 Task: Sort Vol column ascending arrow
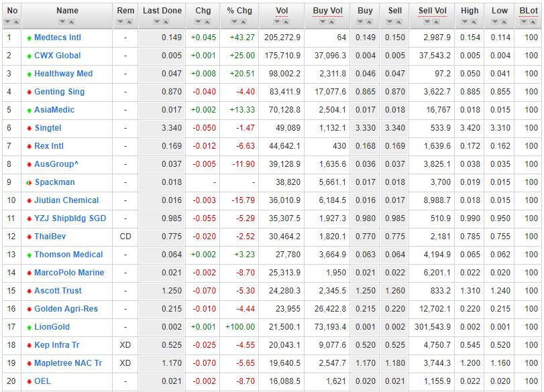286,22
